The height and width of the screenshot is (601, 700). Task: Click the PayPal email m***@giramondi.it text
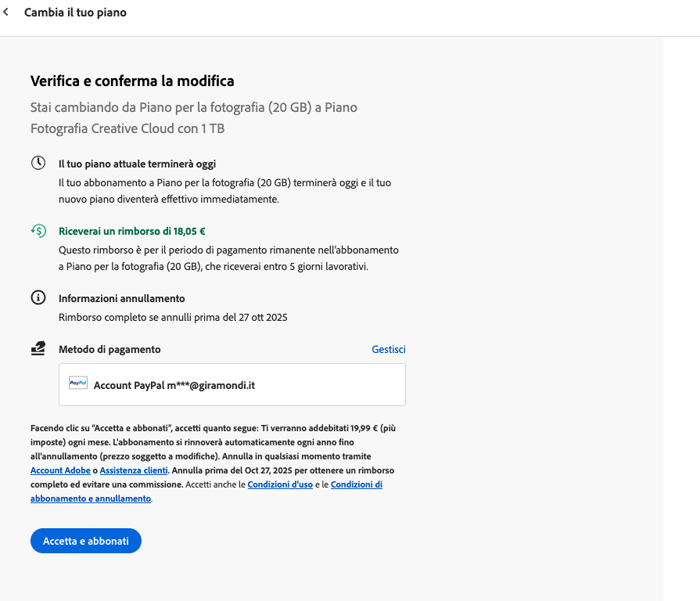211,385
